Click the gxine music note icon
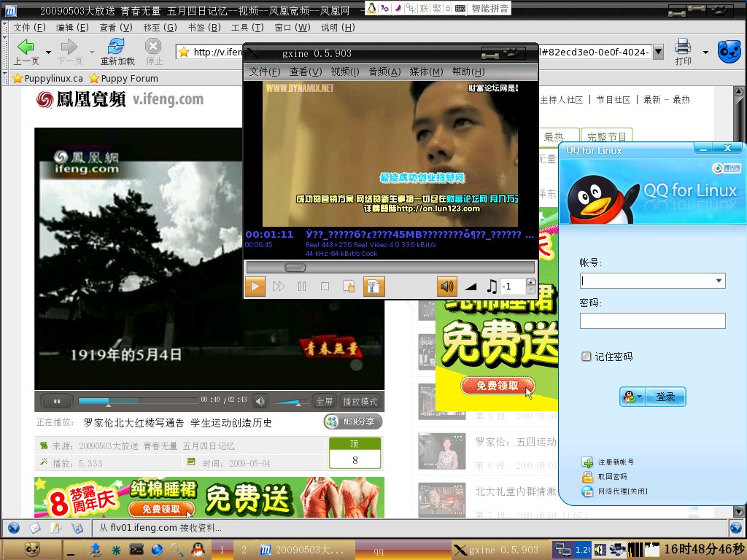Viewport: 747px width, 560px height. pos(492,287)
